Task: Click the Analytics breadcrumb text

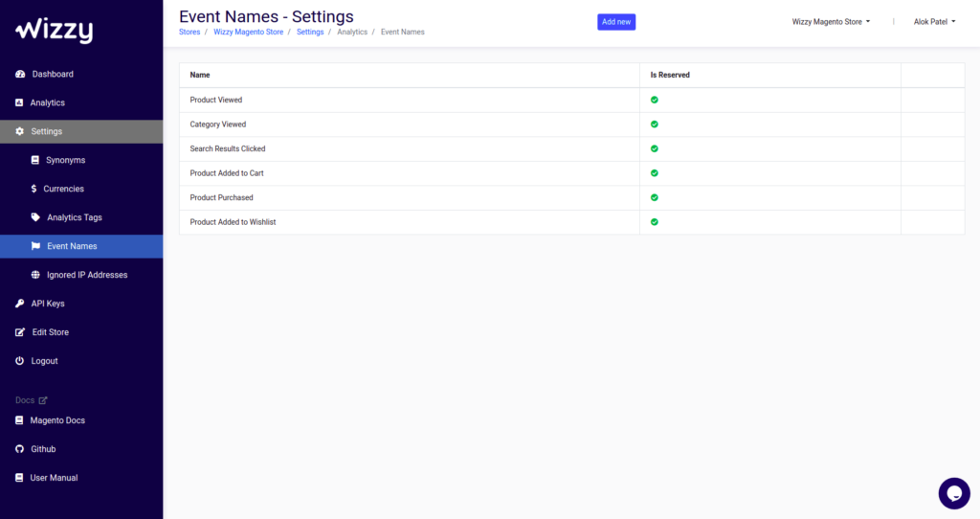Action: coord(352,32)
